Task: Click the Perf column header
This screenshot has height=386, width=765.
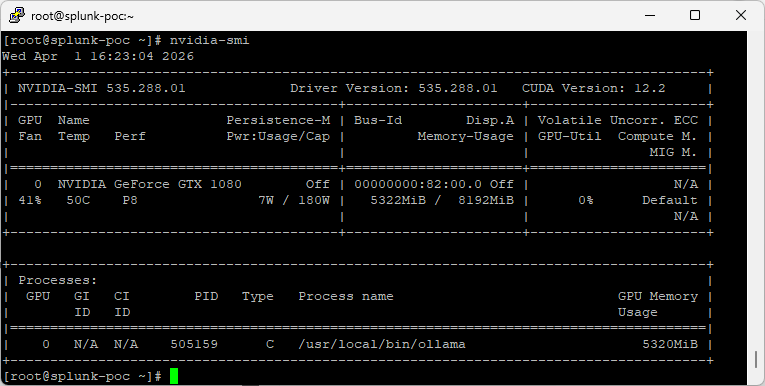Action: (x=130, y=136)
